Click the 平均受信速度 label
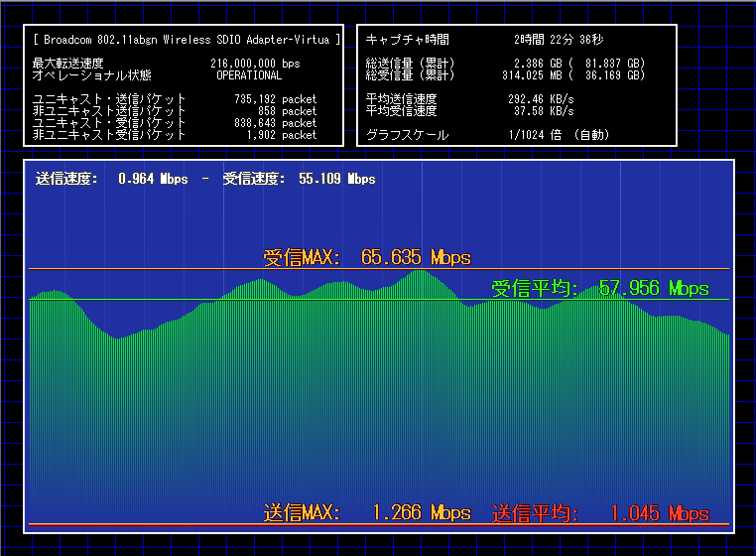 pyautogui.click(x=401, y=111)
